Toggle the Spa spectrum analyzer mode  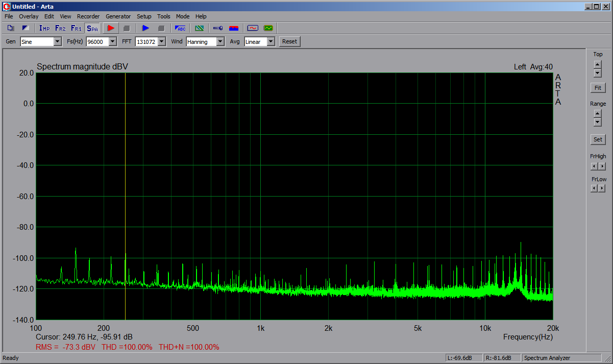pos(92,28)
